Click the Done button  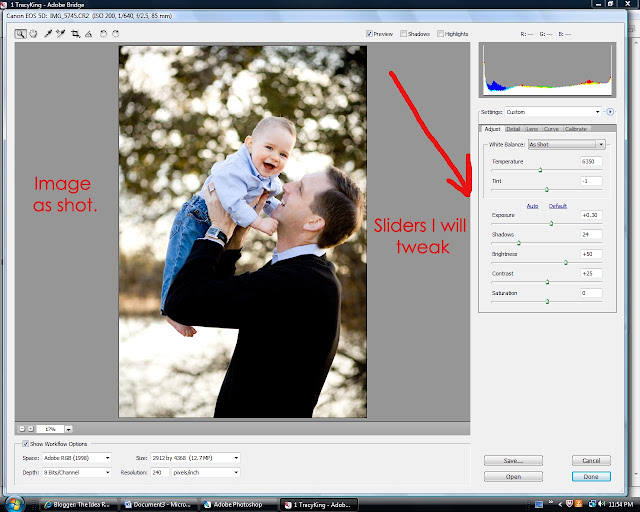pos(591,476)
